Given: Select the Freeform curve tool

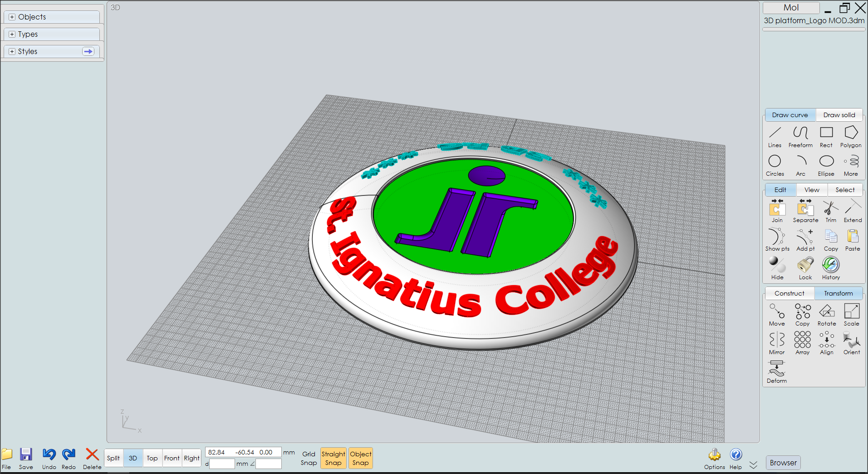Looking at the screenshot, I should [x=800, y=137].
